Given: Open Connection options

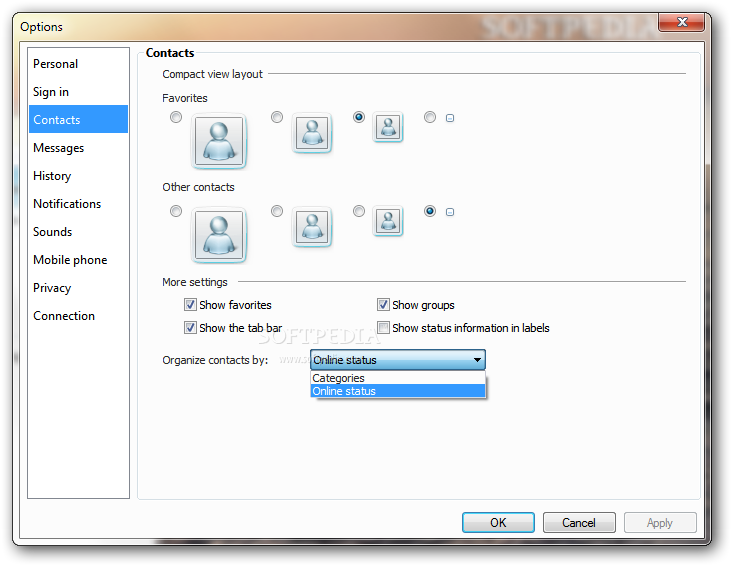Looking at the screenshot, I should [x=78, y=316].
